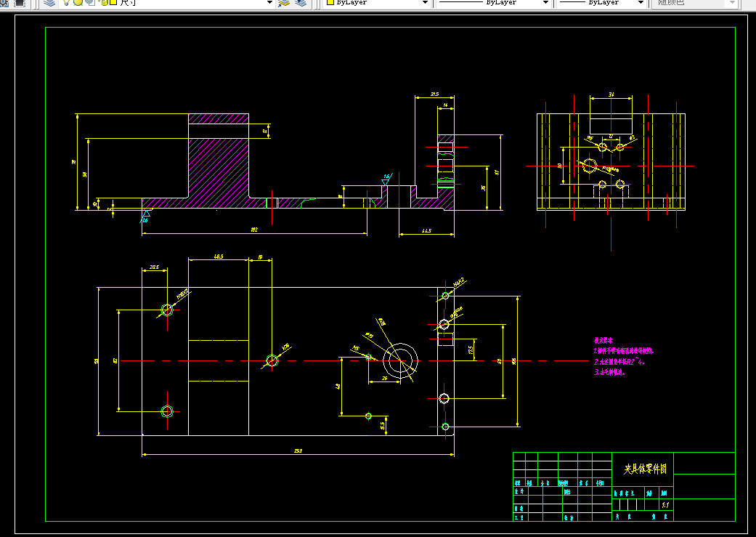Select the large double circle in plan view
This screenshot has height=537, width=756.
click(400, 360)
